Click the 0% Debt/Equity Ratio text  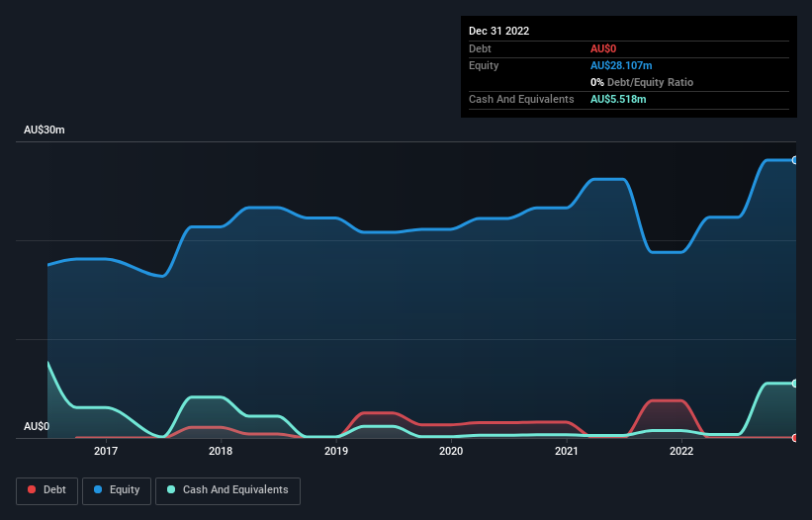point(642,82)
